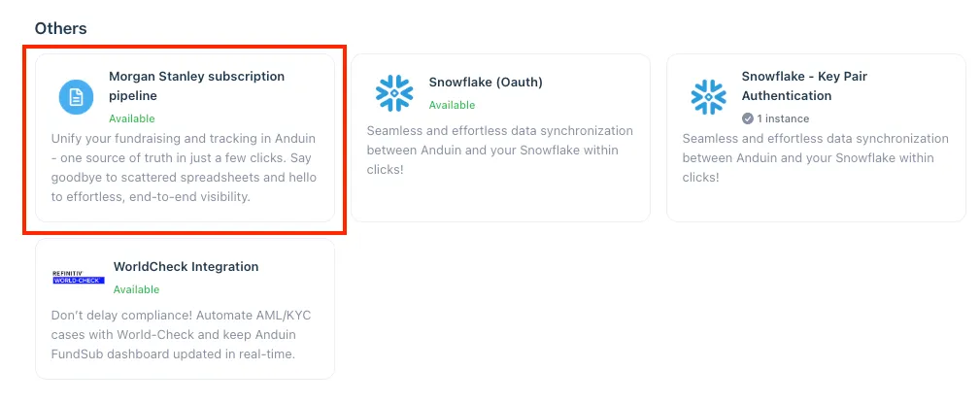Open Morgan Stanley subscription pipeline title
This screenshot has height=403, width=980.
[x=196, y=86]
